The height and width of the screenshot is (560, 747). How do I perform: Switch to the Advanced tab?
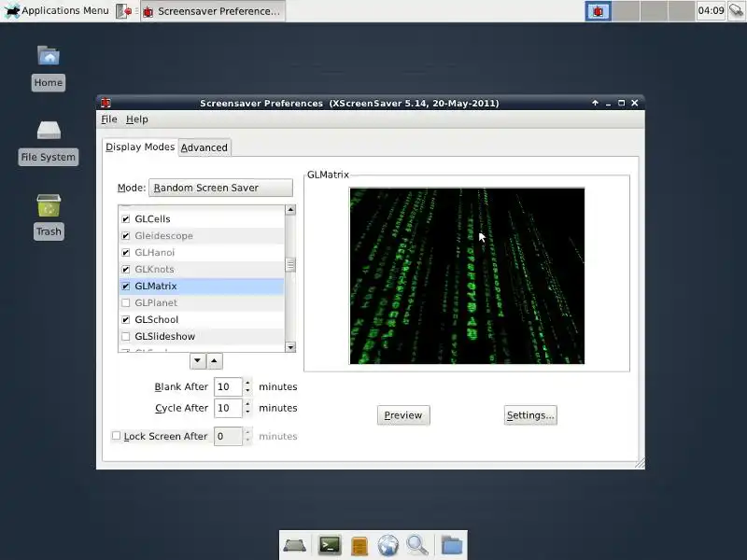(204, 147)
